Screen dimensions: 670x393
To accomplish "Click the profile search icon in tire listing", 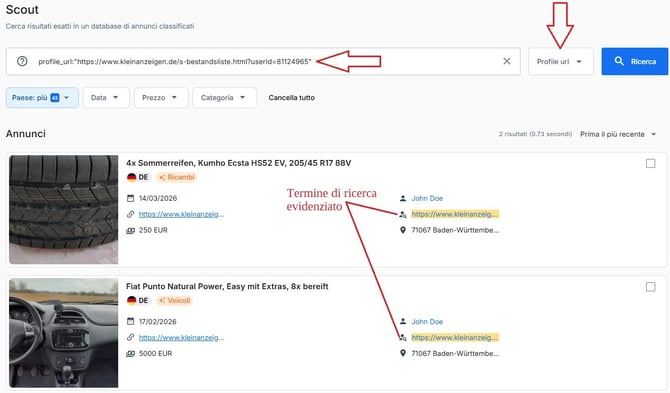I will point(403,214).
